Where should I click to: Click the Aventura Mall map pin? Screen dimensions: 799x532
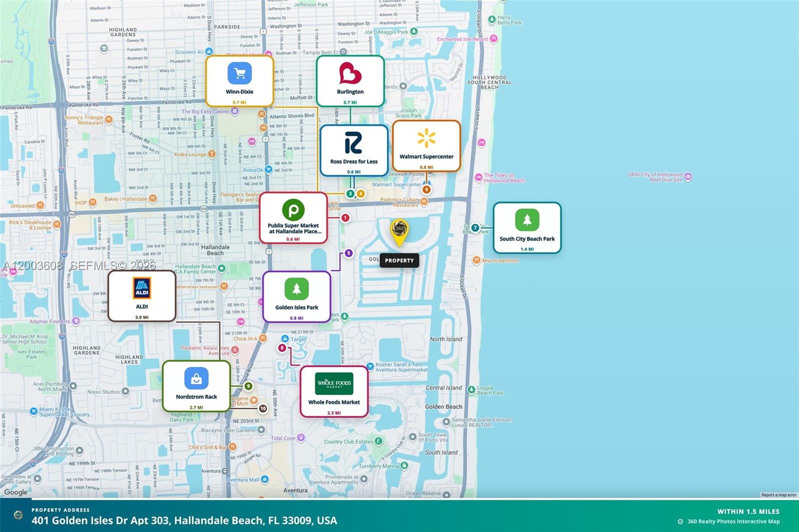pos(265,480)
